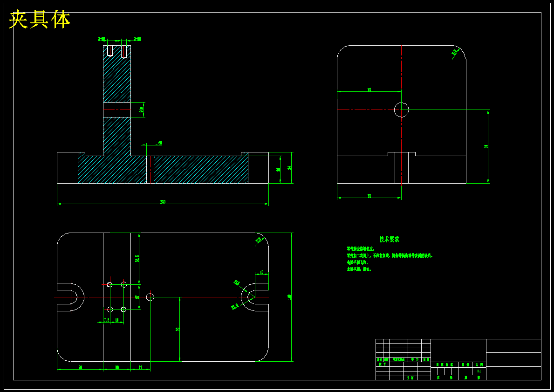Select the "7.5" dimension below the four holes
Image resolution: width=554 pixels, height=392 pixels.
[x=106, y=320]
